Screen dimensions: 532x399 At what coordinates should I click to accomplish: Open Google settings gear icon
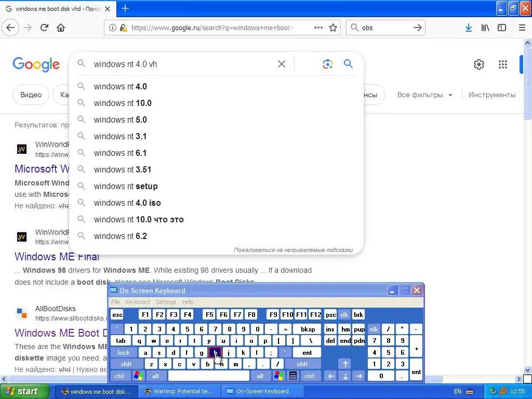coord(478,64)
